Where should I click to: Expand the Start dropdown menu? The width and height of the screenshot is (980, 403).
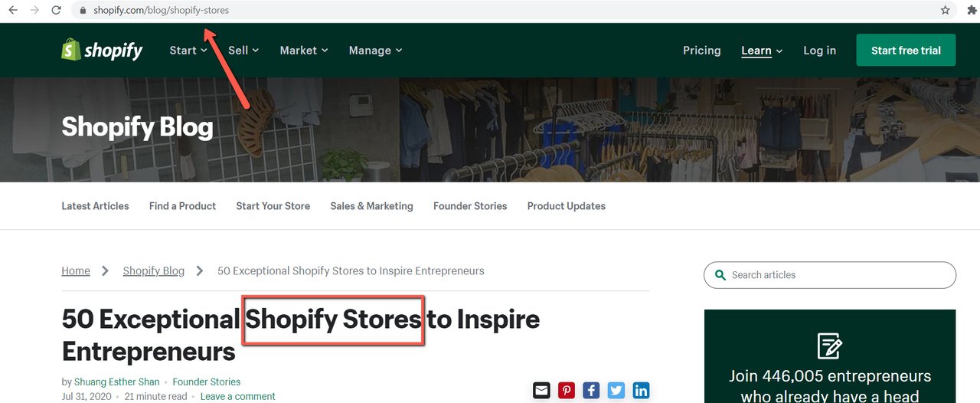point(188,51)
